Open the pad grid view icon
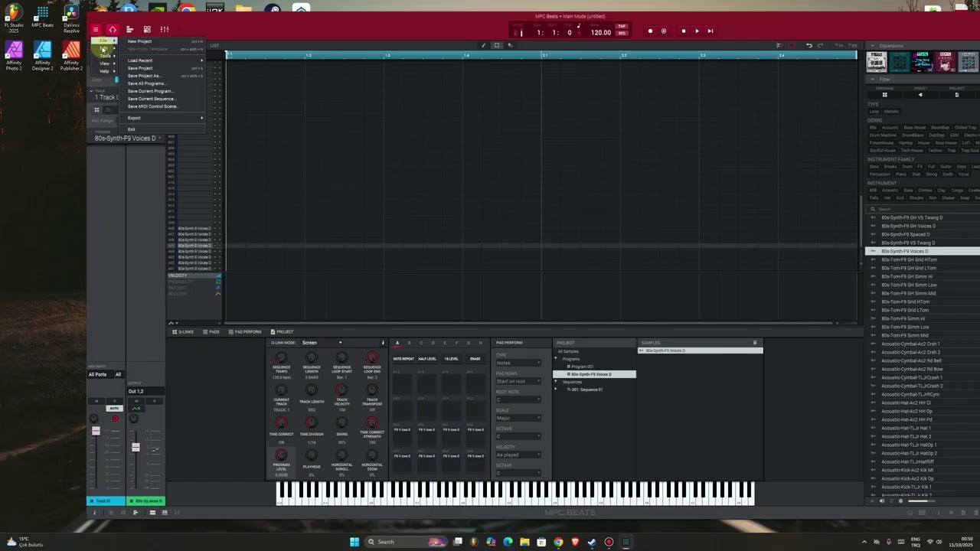The width and height of the screenshot is (980, 551). [147, 30]
